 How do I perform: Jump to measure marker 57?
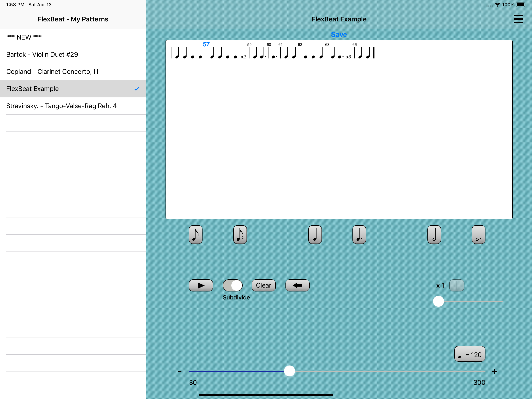pyautogui.click(x=206, y=44)
